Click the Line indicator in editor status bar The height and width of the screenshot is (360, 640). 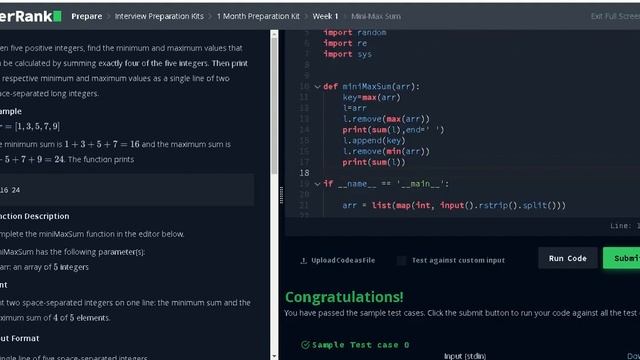pyautogui.click(x=625, y=226)
